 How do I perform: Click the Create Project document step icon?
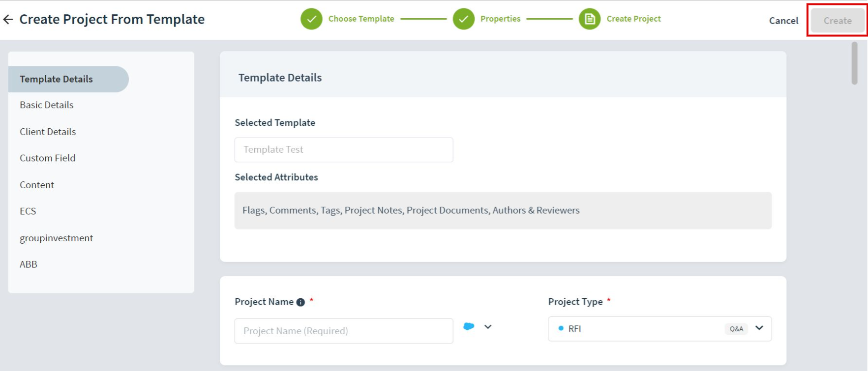[x=590, y=19]
